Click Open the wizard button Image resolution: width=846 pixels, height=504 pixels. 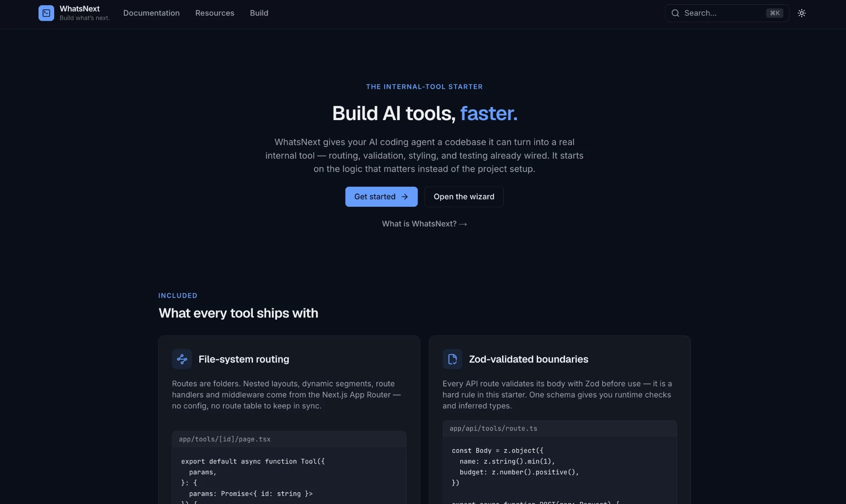coord(464,197)
